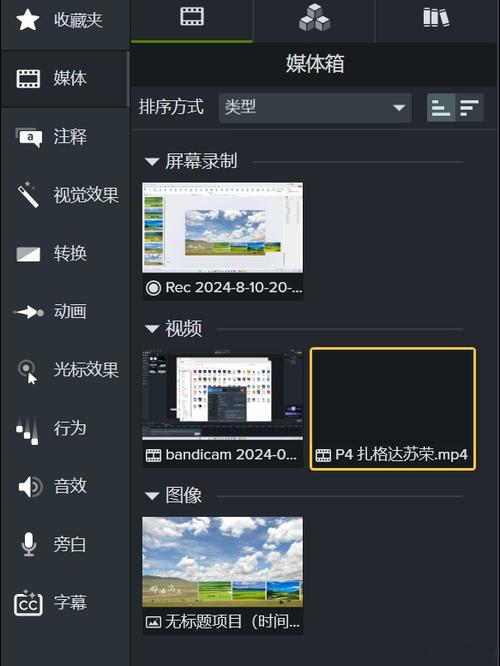Click the Rec 2024-8-10-20 file name
Screen dimensions: 500x666
(x=234, y=288)
